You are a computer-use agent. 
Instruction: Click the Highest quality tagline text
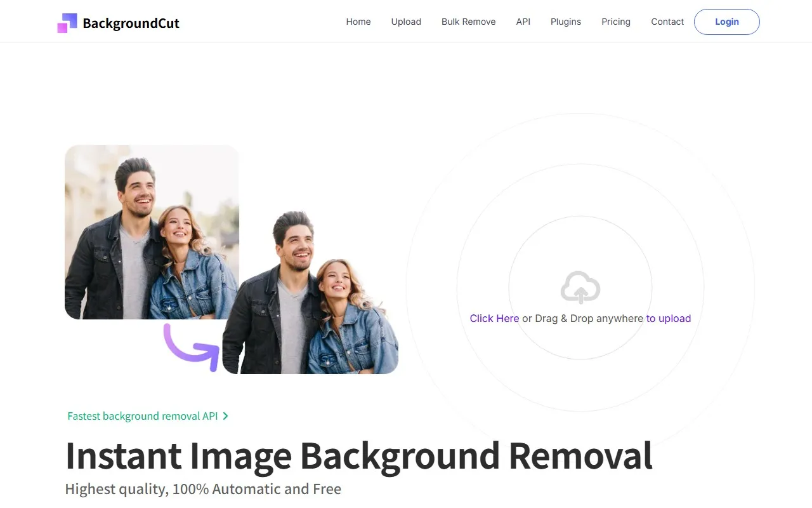[x=203, y=489]
